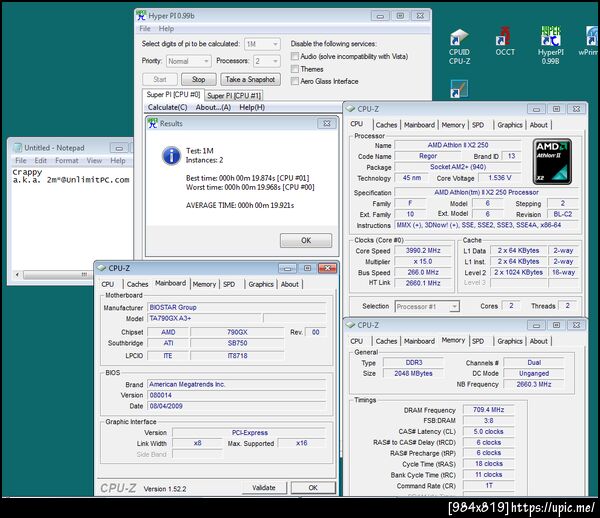Screen dimensions: 600x518
Task: Toggle the Themes checkbox in Hyper PI
Action: click(x=295, y=69)
